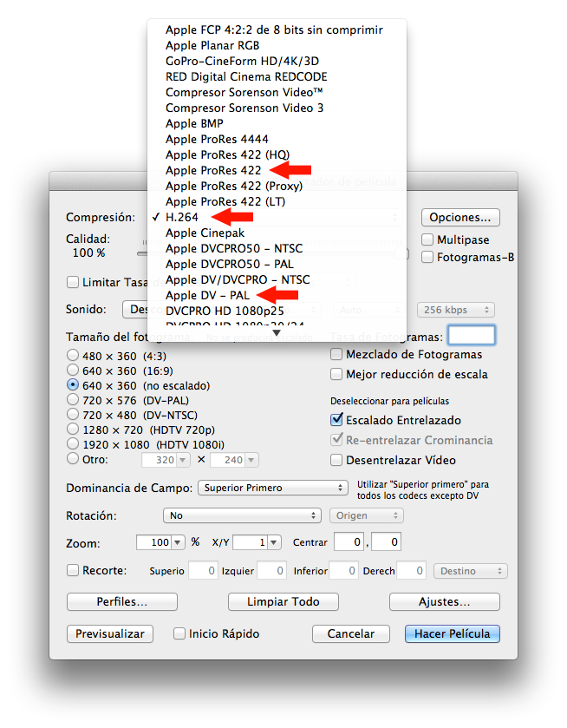Pick Apple Cinepak compression option
Viewport: 567px width, 728px height.
click(205, 233)
